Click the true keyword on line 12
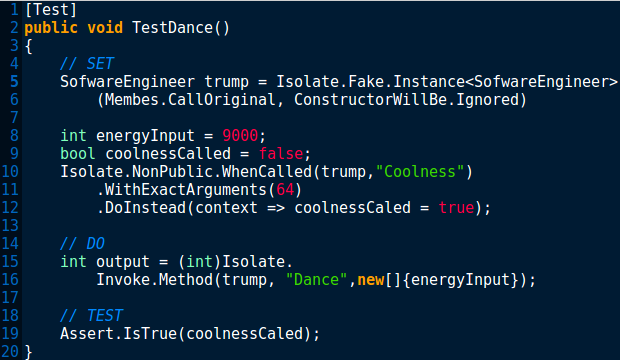This screenshot has width=620, height=360. [456, 207]
